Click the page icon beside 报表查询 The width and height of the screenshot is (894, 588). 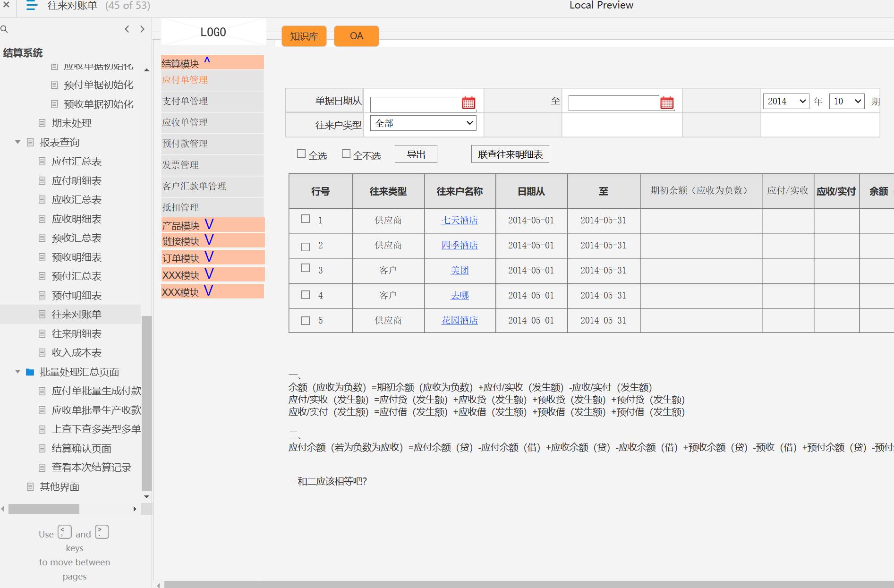tap(30, 142)
